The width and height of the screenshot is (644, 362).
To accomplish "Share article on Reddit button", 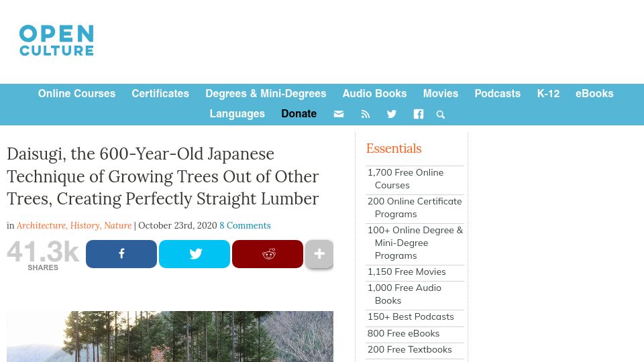I will click(268, 254).
